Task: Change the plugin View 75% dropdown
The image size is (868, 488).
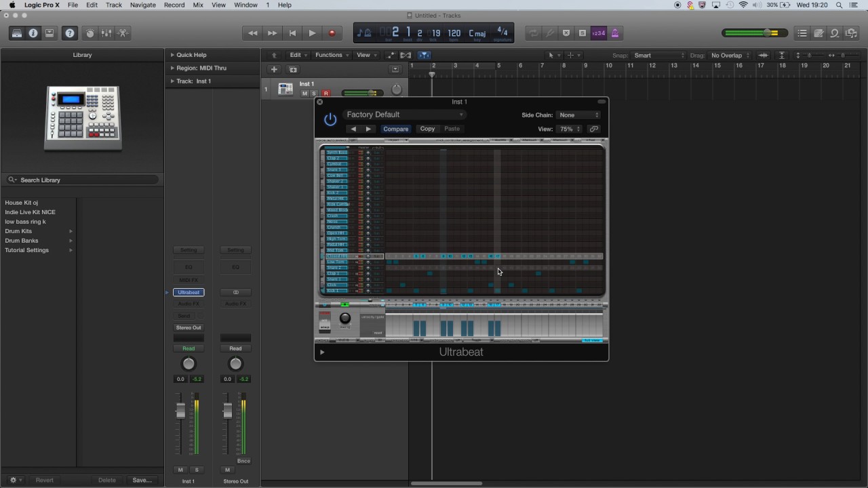Action: pyautogui.click(x=570, y=129)
